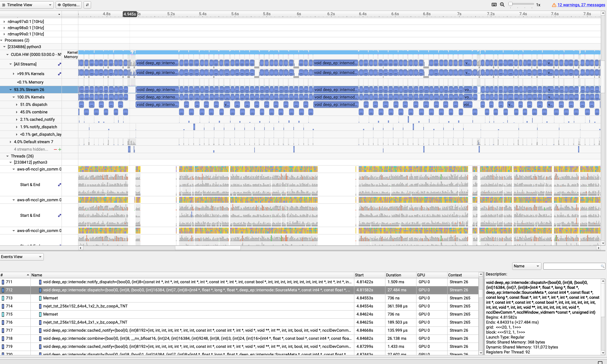Click the orange warning triangle icon
This screenshot has width=607, height=364.
[x=554, y=5]
